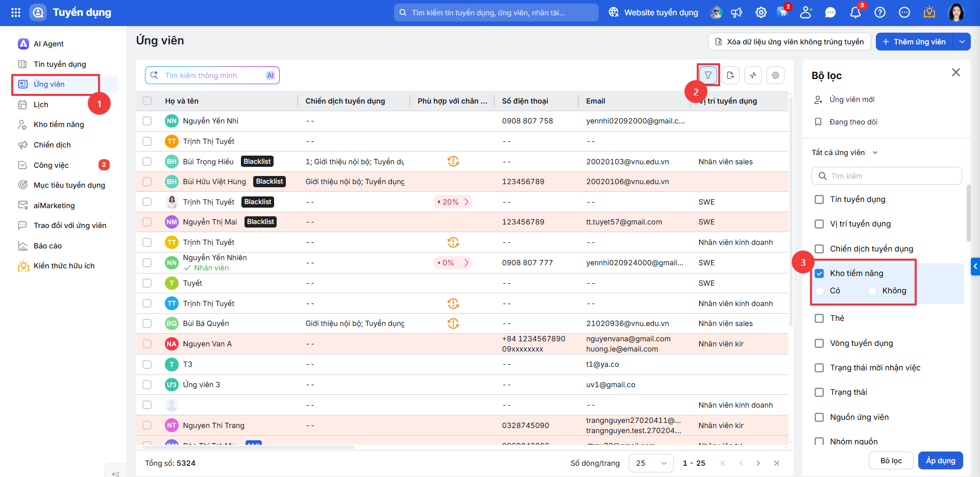Go to Báo cáo in the sidebar
This screenshot has height=477, width=980.
point(47,246)
